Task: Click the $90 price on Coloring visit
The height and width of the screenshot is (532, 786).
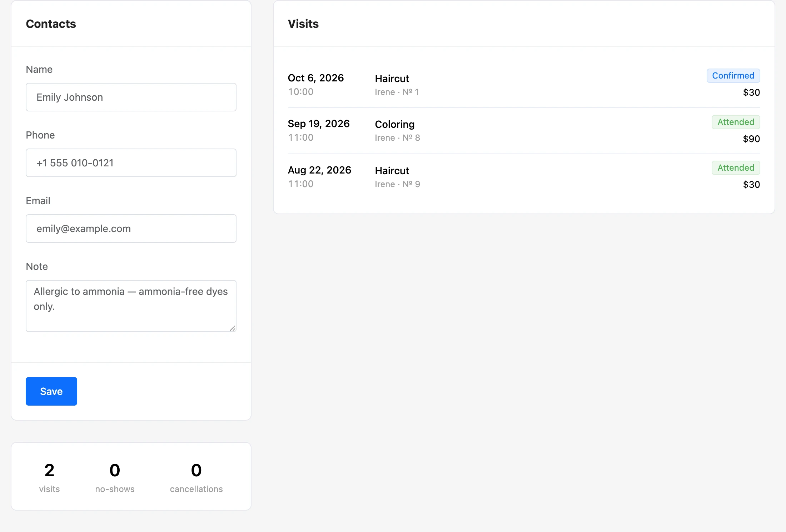Action: (x=751, y=139)
